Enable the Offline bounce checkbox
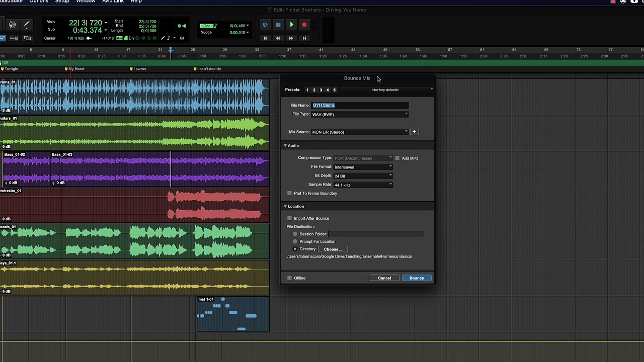This screenshot has width=644, height=362. point(289,278)
